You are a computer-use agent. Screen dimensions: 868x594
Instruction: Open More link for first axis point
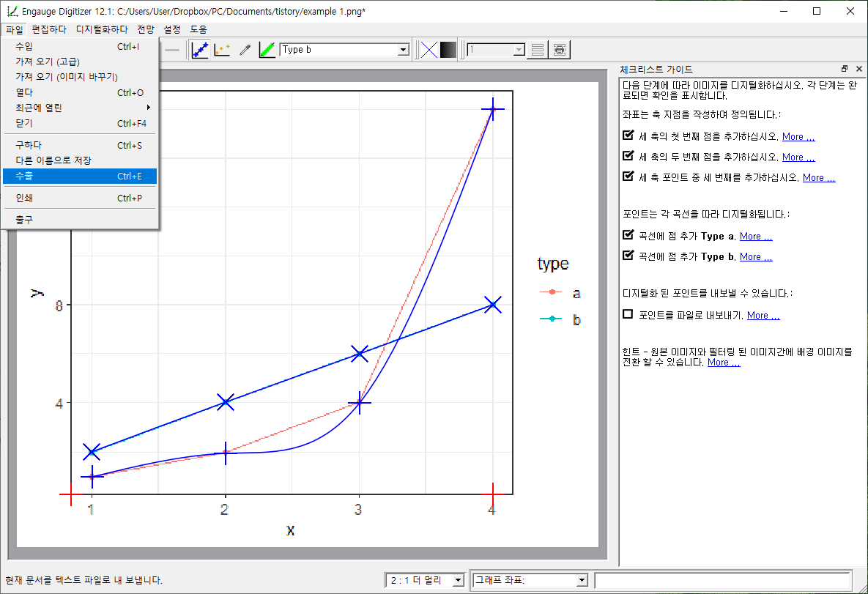coord(798,137)
